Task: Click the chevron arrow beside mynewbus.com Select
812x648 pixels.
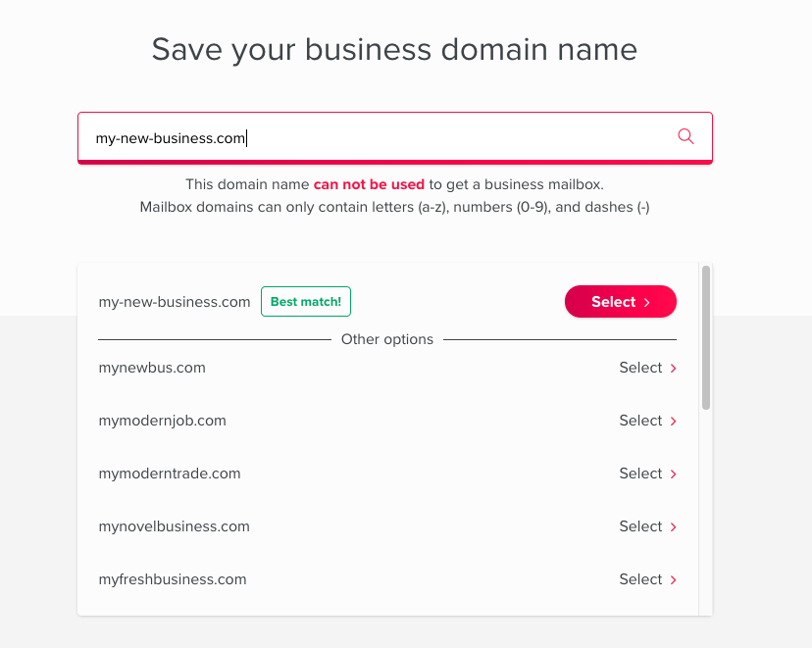Action: (673, 368)
